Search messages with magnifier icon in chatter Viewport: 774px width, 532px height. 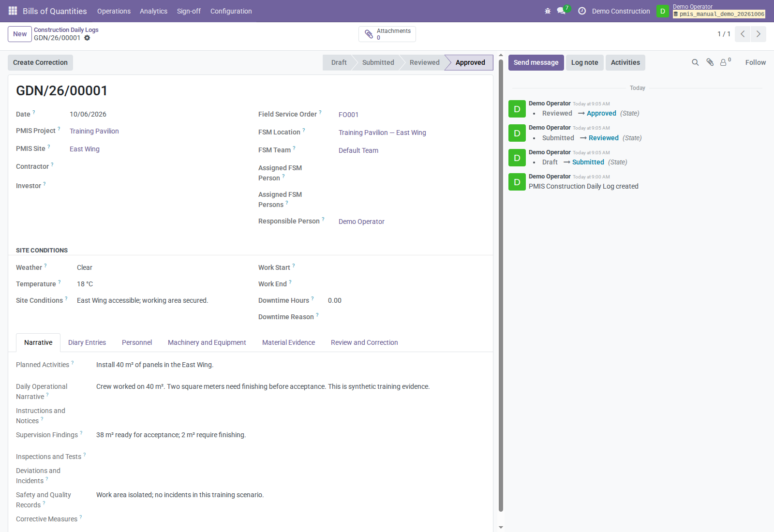(695, 62)
